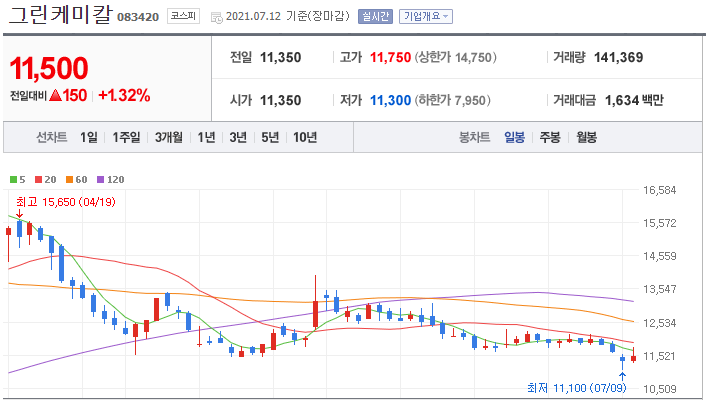This screenshot has width=706, height=400.
Task: Click the purple 120-day moving average swatch
Action: [100, 180]
